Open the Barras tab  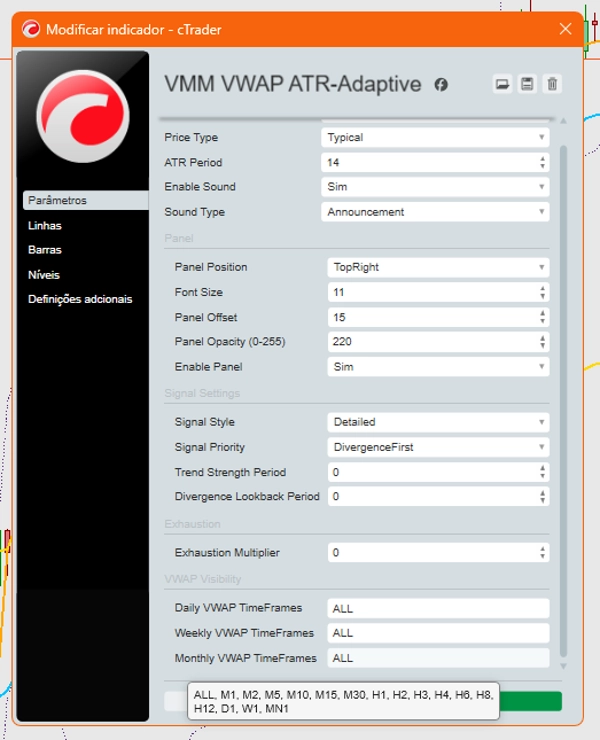point(44,250)
